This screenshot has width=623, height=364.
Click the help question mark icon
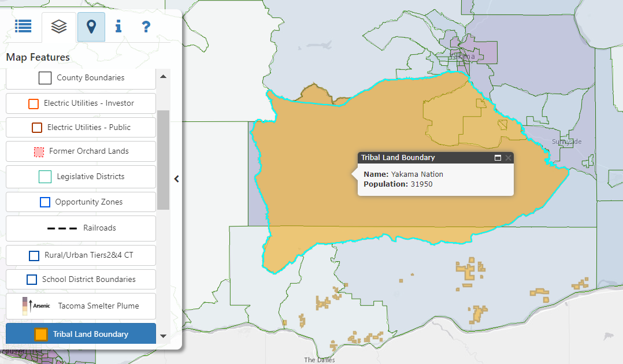pos(145,27)
